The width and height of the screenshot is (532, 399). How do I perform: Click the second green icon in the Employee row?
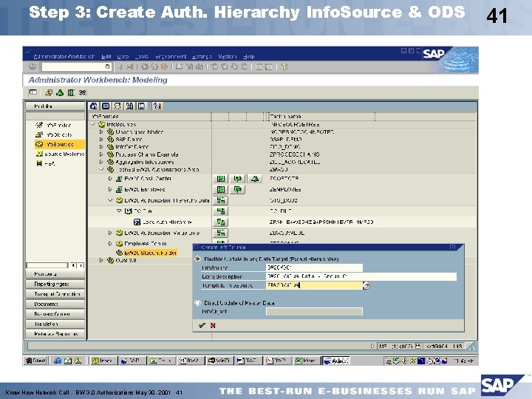(x=237, y=190)
